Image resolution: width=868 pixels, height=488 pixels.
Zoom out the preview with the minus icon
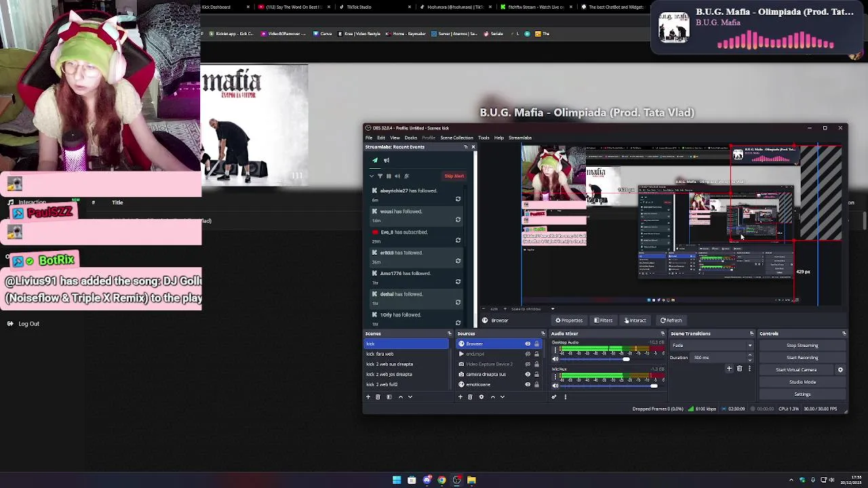click(x=484, y=309)
